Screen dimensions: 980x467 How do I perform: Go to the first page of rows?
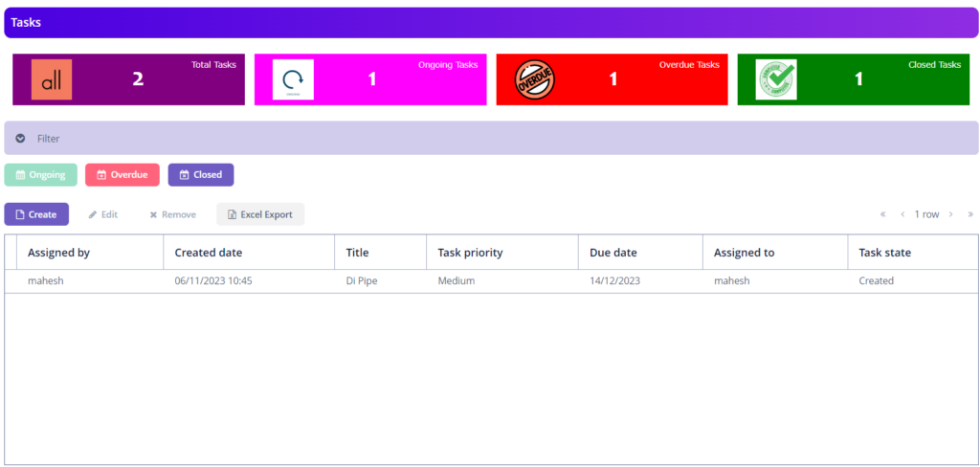click(x=882, y=214)
